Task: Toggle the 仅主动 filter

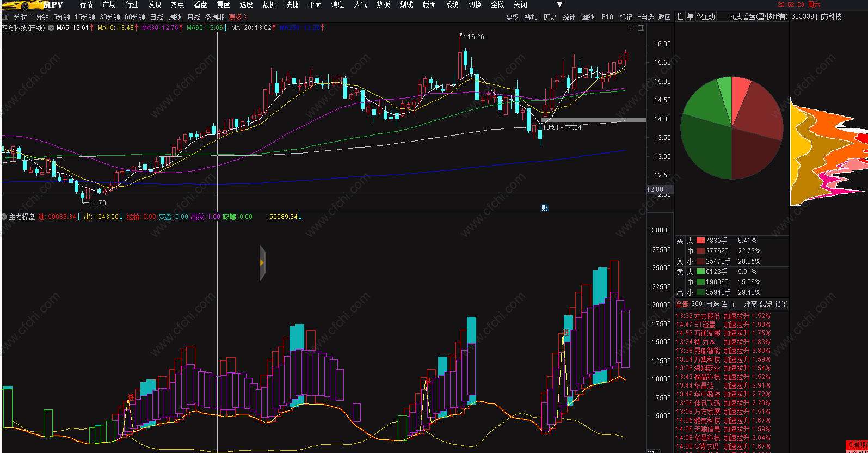Action: click(x=706, y=17)
